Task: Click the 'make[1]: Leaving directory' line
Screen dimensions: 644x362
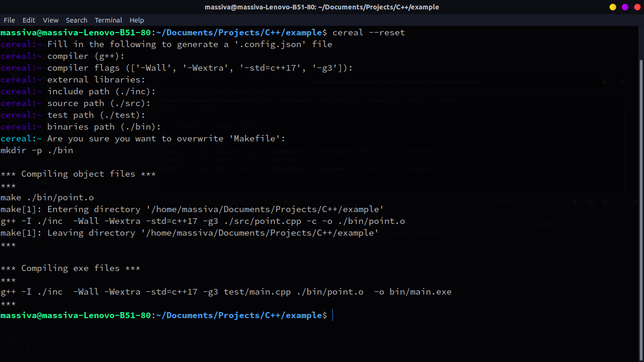Action: 190,233
